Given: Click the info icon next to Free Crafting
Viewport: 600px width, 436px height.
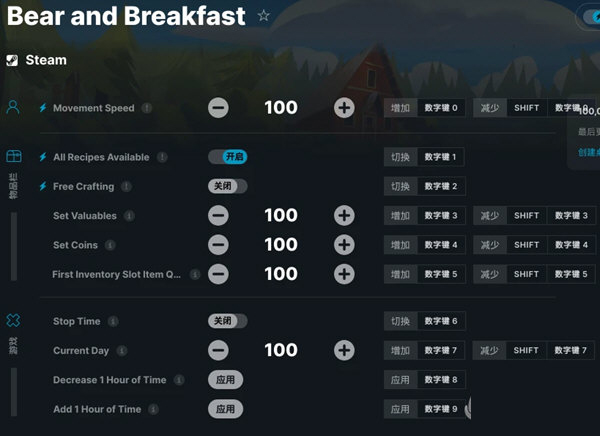Looking at the screenshot, I should pyautogui.click(x=126, y=186).
